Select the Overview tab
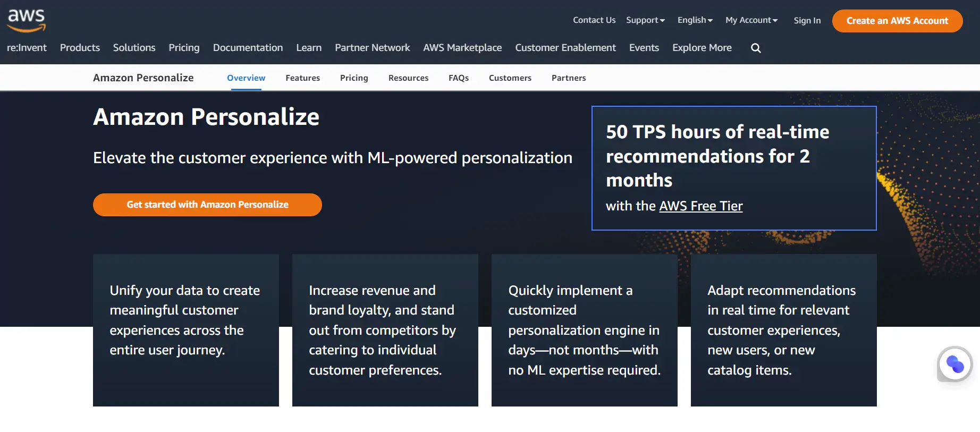Viewport: 980px width, 432px height. click(246, 78)
